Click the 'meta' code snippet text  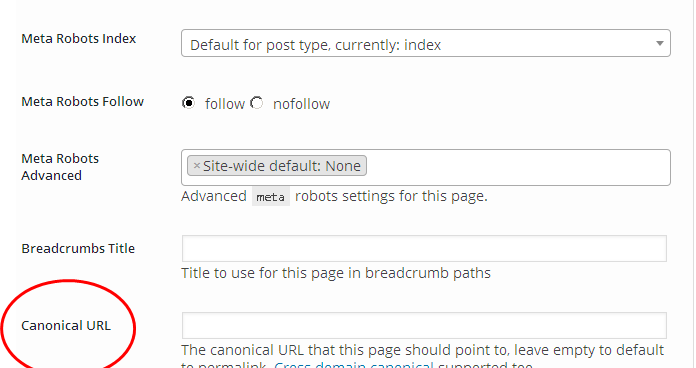coord(271,196)
